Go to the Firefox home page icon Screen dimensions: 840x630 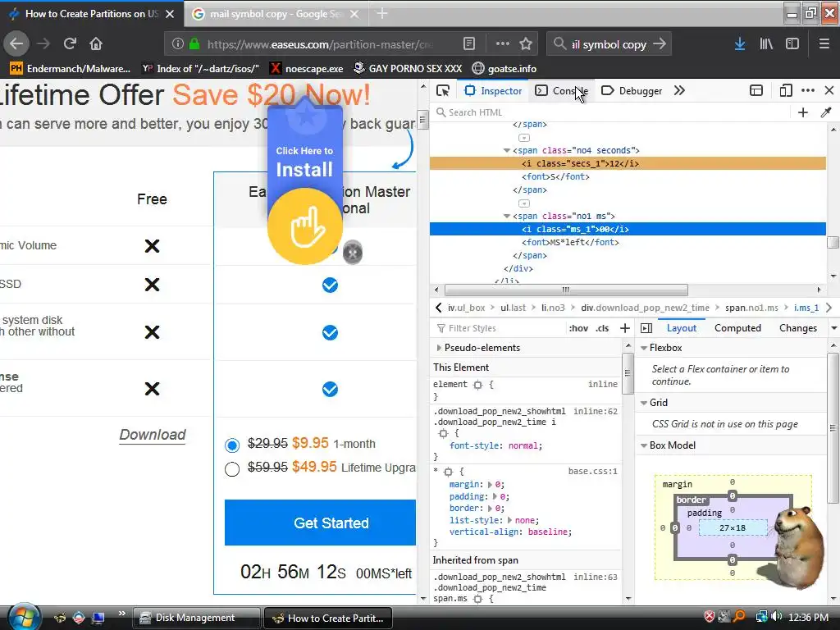(x=96, y=44)
